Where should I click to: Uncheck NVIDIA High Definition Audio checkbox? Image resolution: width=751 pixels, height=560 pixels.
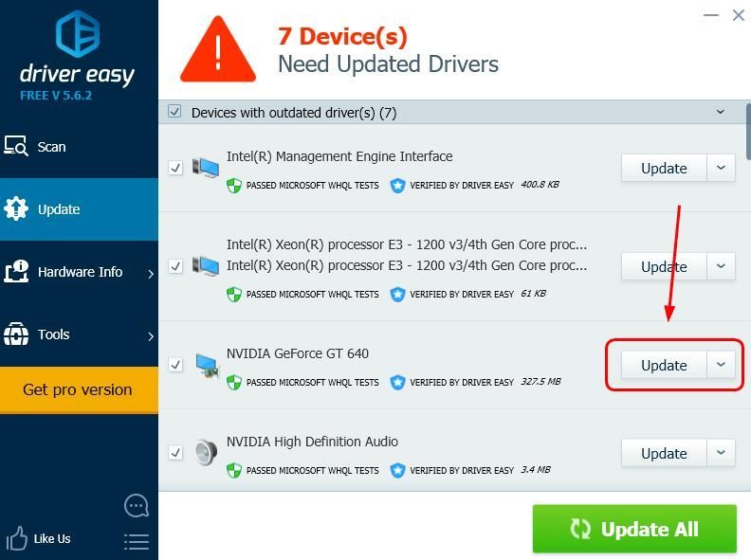[175, 452]
